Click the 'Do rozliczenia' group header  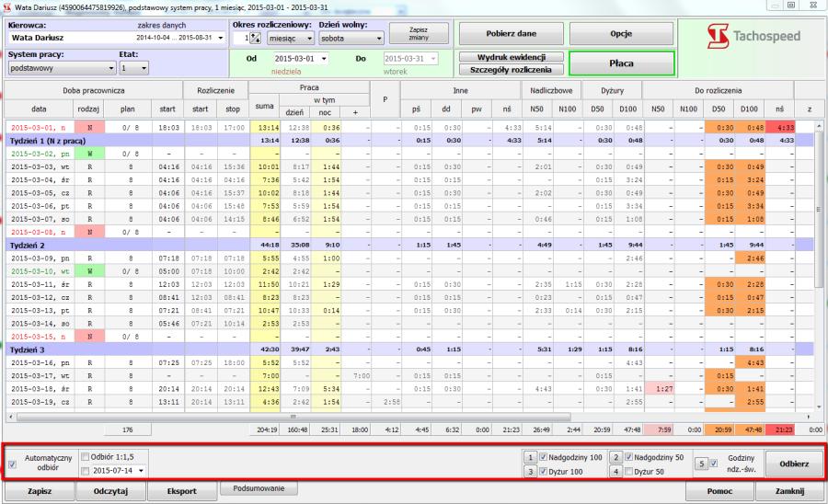719,90
